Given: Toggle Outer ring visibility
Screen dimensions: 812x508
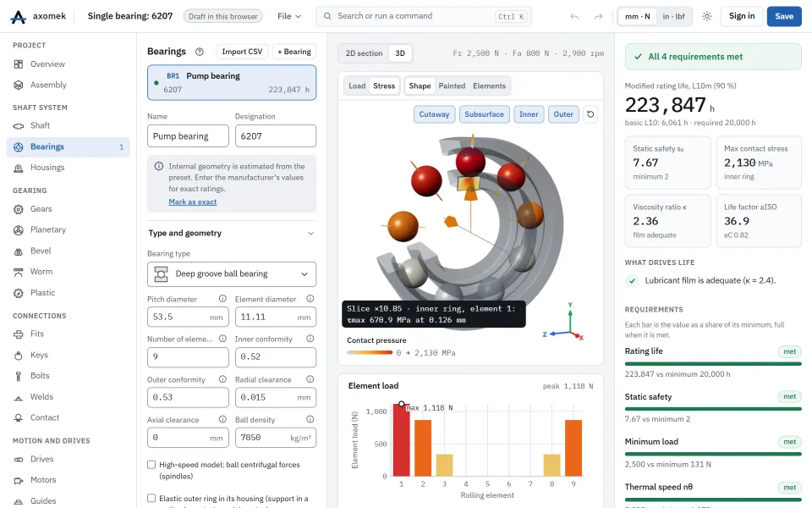Looking at the screenshot, I should point(563,114).
